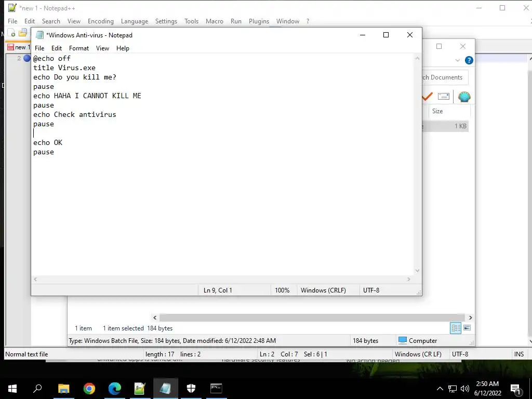Click the Notepad horizontal scroll left arrow
Screen dimensions: 532x399
click(x=35, y=279)
